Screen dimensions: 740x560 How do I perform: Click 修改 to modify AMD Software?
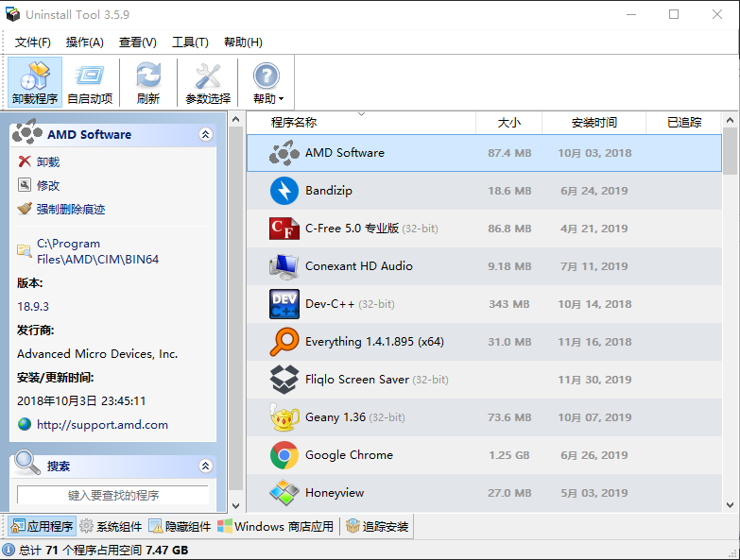(x=48, y=186)
